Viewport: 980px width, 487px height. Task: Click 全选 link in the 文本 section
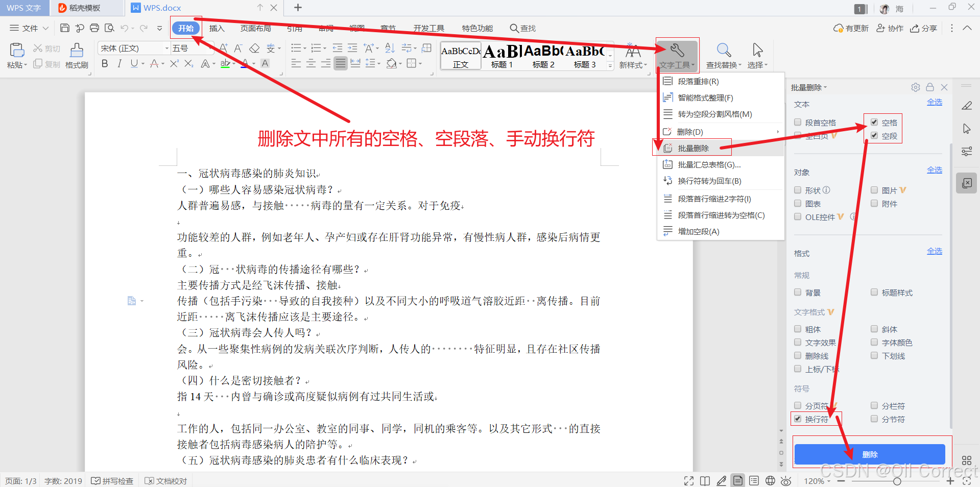(935, 102)
